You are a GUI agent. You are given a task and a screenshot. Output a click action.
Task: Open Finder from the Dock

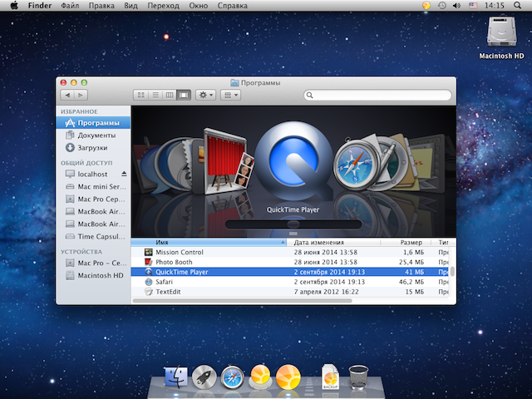pyautogui.click(x=176, y=377)
